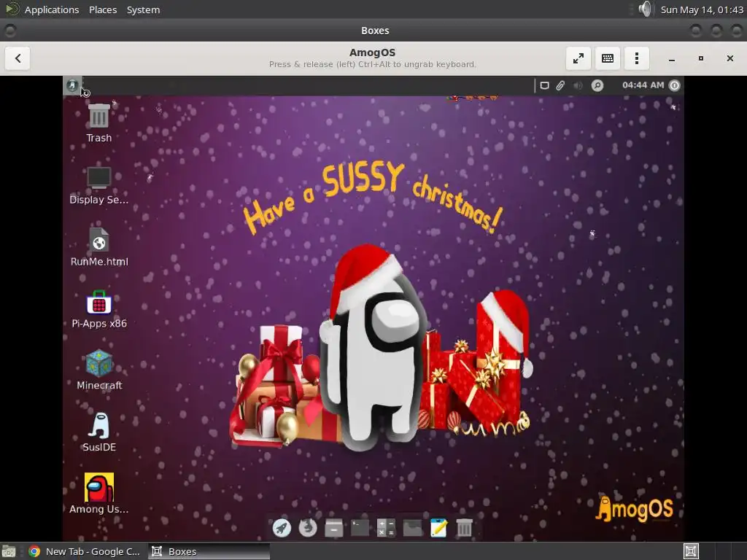Open the Firefox browser icon in the dock
The width and height of the screenshot is (747, 560).
308,528
